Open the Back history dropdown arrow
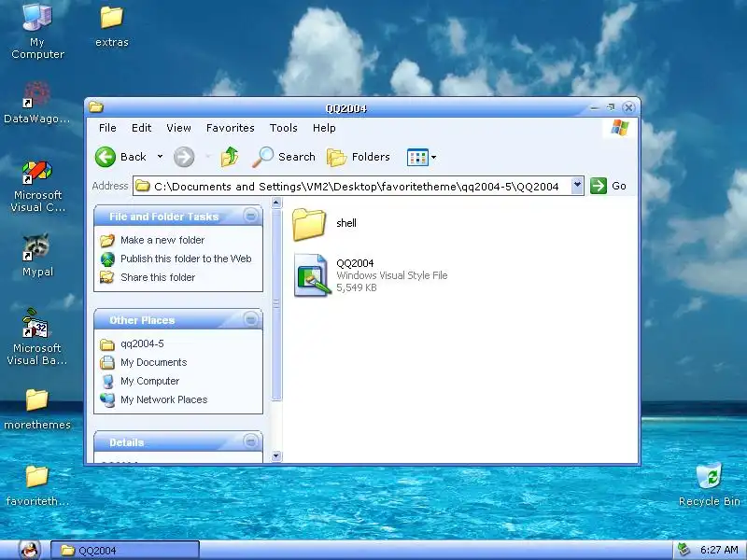The height and width of the screenshot is (560, 747). [160, 157]
